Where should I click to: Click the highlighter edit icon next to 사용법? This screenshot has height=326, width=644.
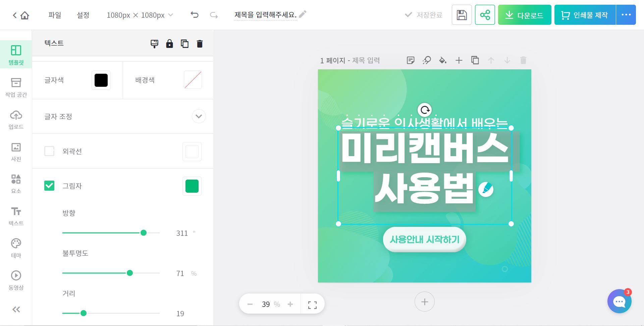click(x=486, y=189)
